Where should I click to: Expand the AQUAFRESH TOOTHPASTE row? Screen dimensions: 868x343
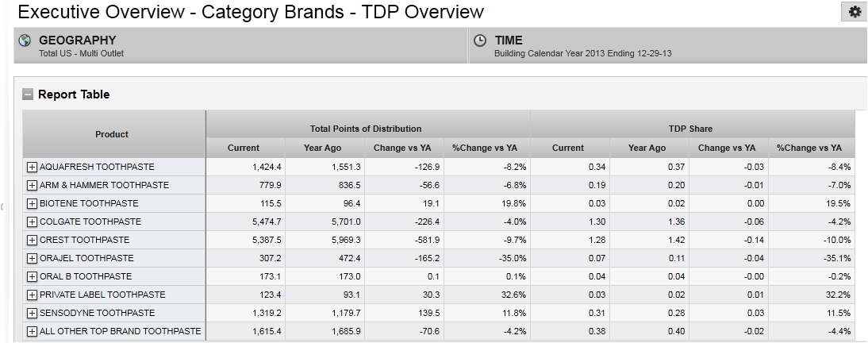click(x=33, y=167)
